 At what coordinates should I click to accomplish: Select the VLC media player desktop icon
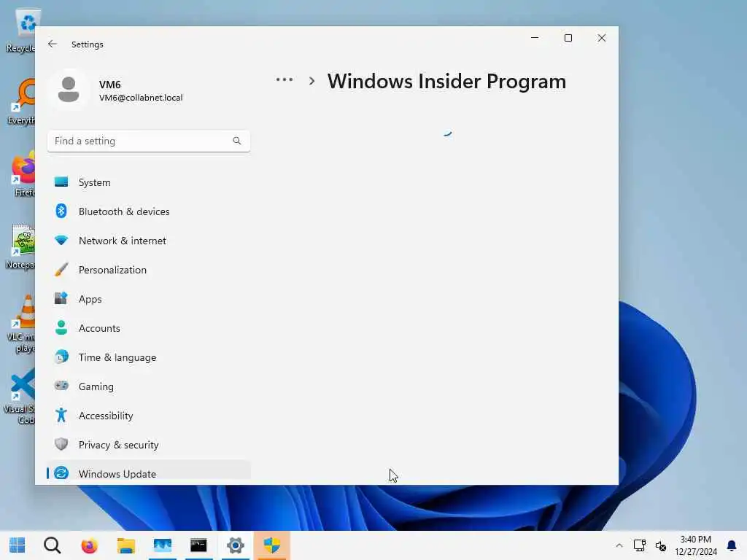pos(22,324)
